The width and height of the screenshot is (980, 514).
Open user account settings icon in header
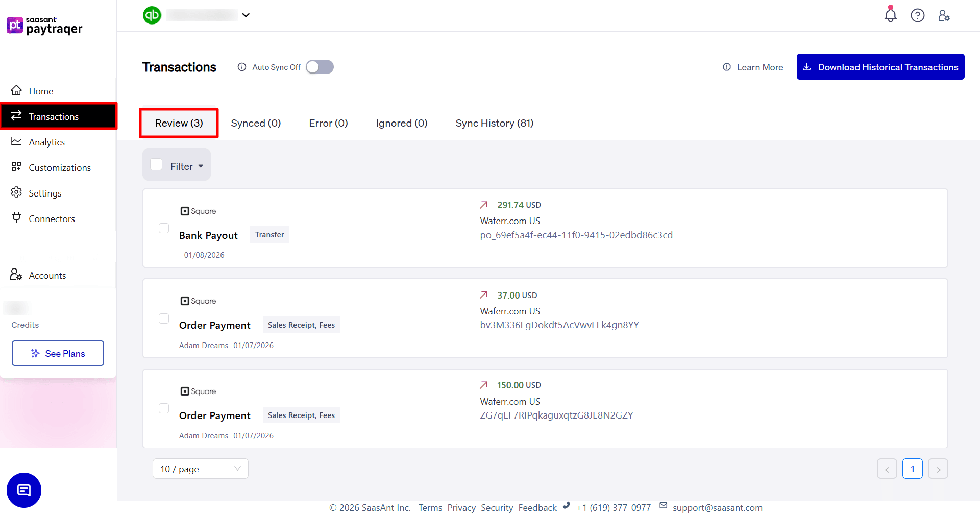pos(944,15)
